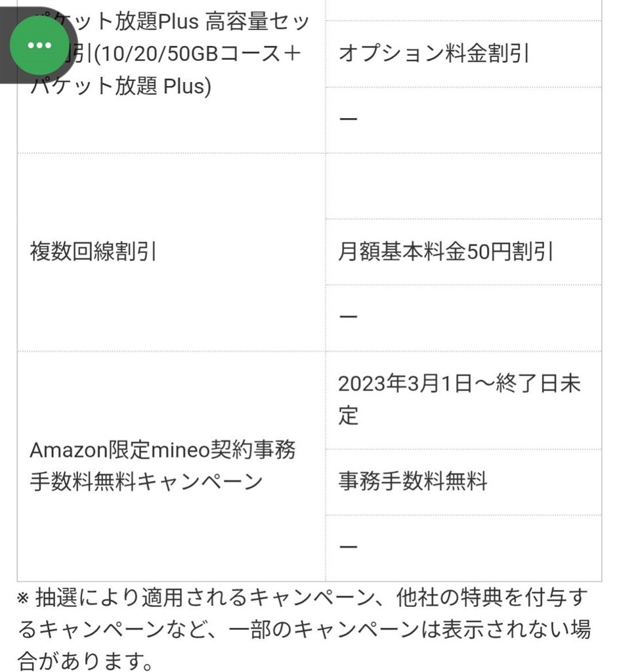Screen dimensions: 619x672
Task: Select the 複数回線割引 row label
Action: click(x=93, y=252)
